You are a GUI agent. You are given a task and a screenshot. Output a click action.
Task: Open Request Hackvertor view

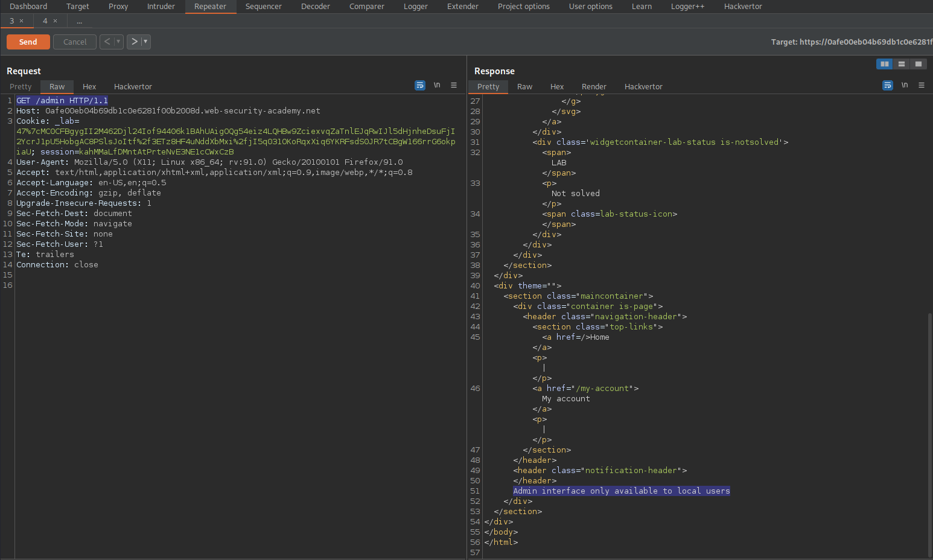[133, 87]
